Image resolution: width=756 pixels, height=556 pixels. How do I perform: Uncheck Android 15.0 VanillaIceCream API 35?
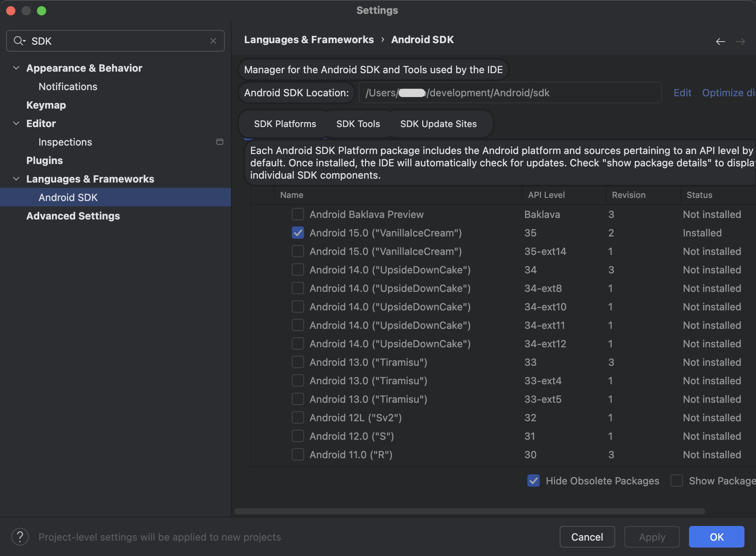[x=297, y=233]
